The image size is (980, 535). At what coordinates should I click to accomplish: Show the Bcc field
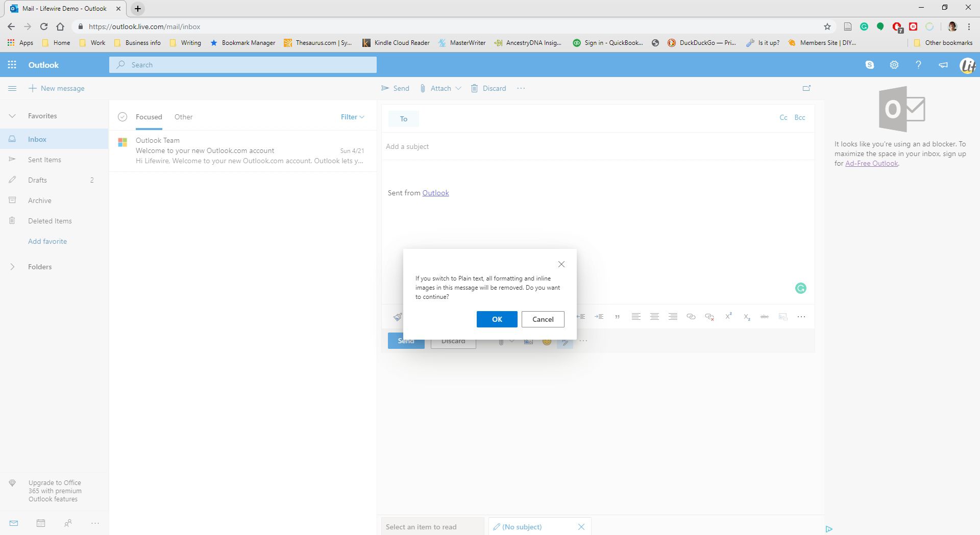pyautogui.click(x=800, y=117)
